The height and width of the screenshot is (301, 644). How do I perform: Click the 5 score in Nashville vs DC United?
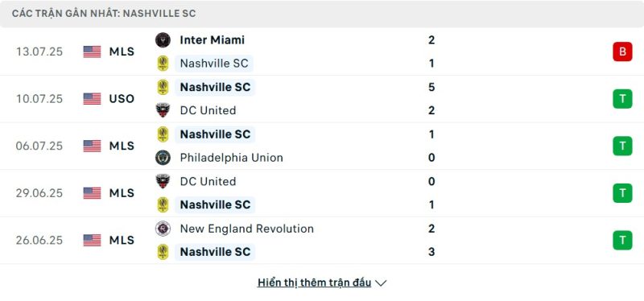coord(431,87)
